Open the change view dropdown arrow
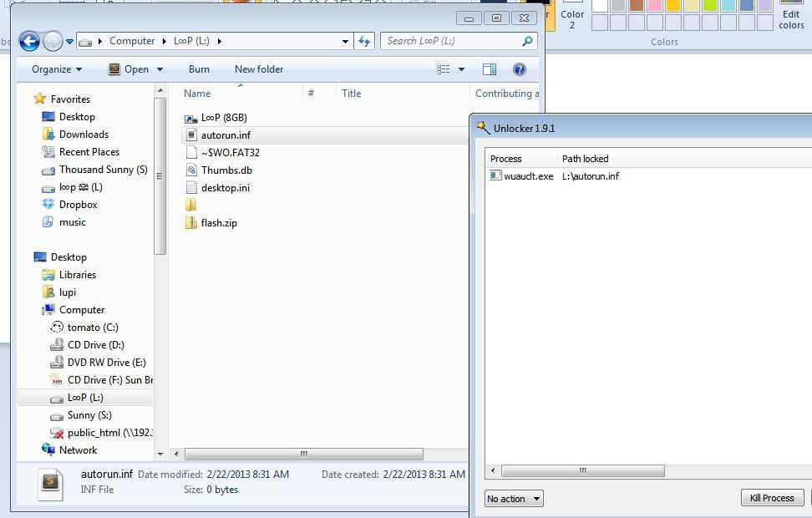 point(461,69)
